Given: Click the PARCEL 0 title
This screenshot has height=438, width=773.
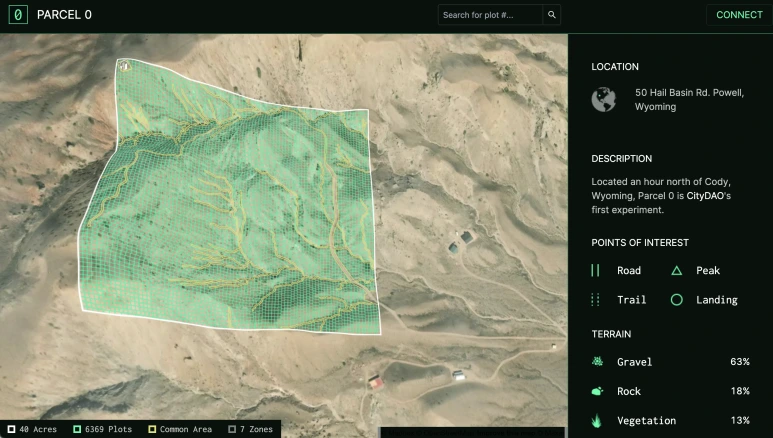Looking at the screenshot, I should (64, 15).
